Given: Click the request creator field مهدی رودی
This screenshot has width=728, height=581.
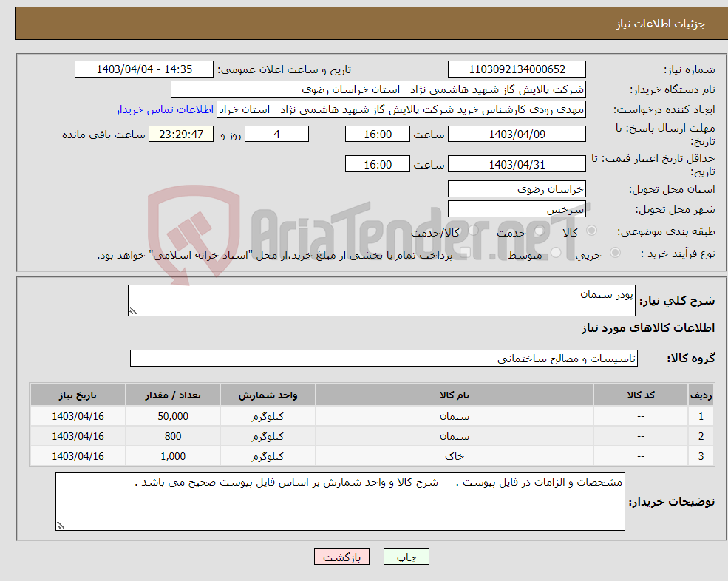Looking at the screenshot, I should click(x=401, y=109).
